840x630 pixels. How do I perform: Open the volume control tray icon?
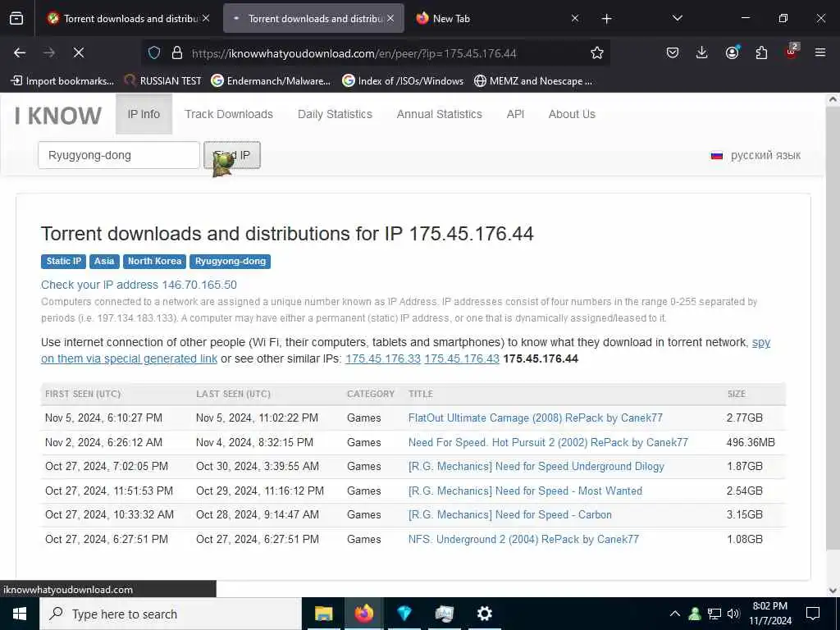(733, 614)
